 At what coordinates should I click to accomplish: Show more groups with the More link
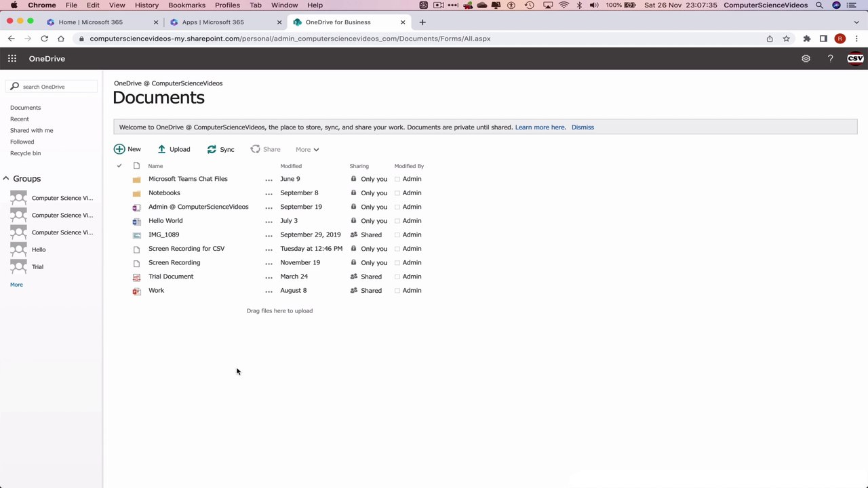point(16,285)
